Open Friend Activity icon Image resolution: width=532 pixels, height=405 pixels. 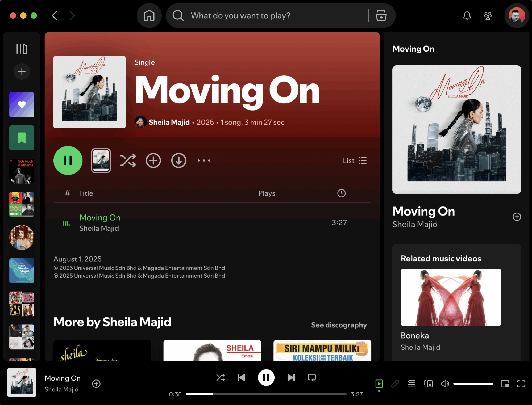[x=488, y=16]
